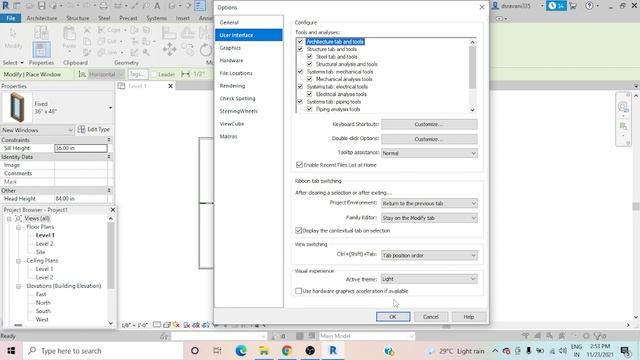Toggle Mechanical analysis tools checkbox
This screenshot has width=640, height=360.
tap(309, 79)
